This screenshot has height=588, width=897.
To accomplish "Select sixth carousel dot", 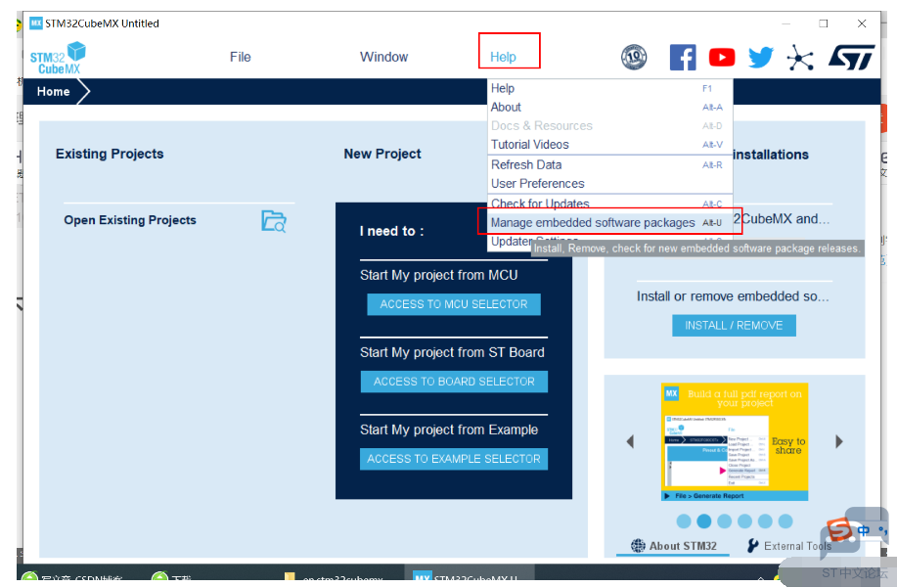I will (785, 521).
